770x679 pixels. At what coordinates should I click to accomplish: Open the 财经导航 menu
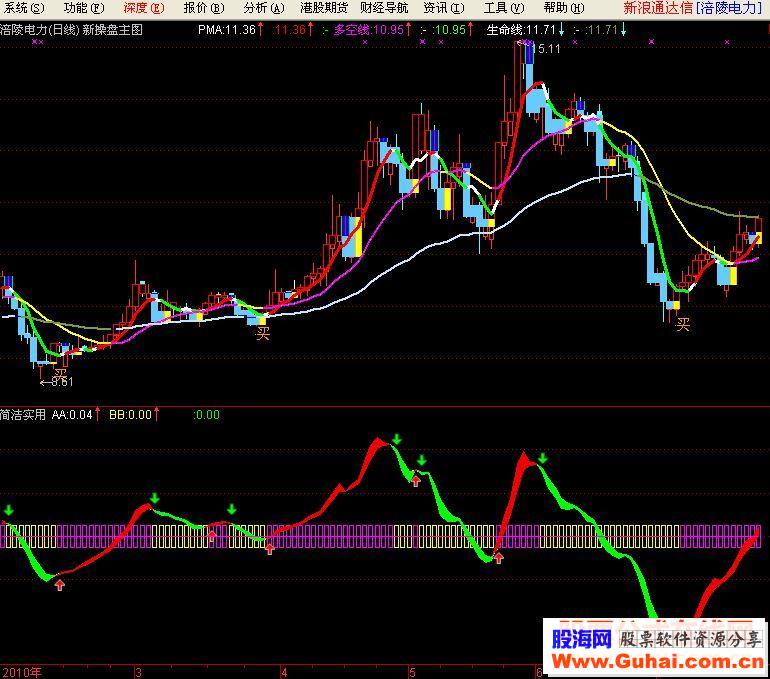pyautogui.click(x=384, y=8)
